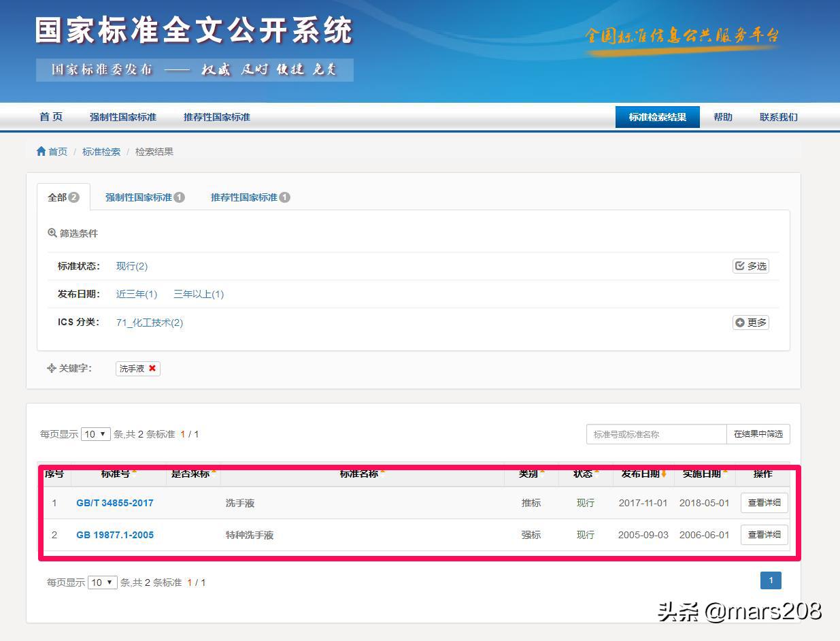Click the magnifier icon beside 筛选条件
The image size is (840, 641).
pyautogui.click(x=53, y=233)
